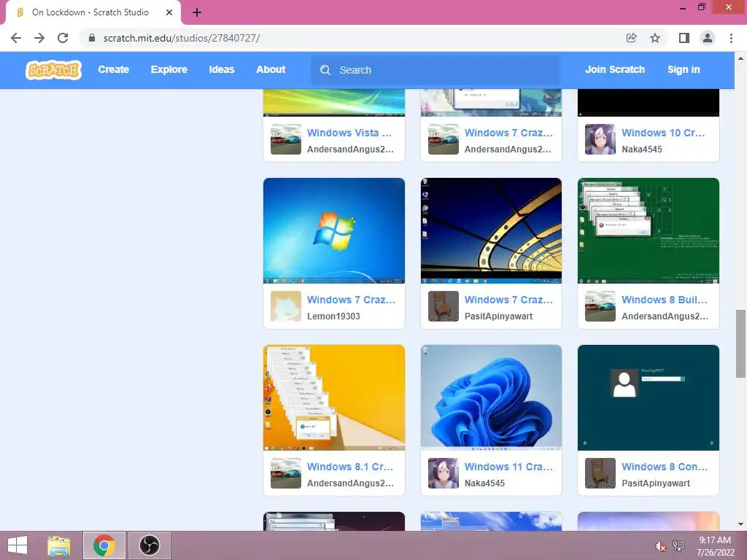Open the green error-windows thumbnail
Image resolution: width=747 pixels, height=560 pixels.
click(x=649, y=230)
